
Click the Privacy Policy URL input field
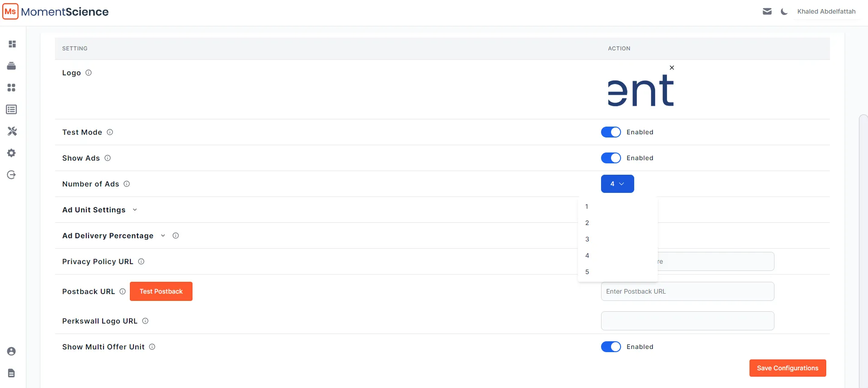click(x=715, y=261)
